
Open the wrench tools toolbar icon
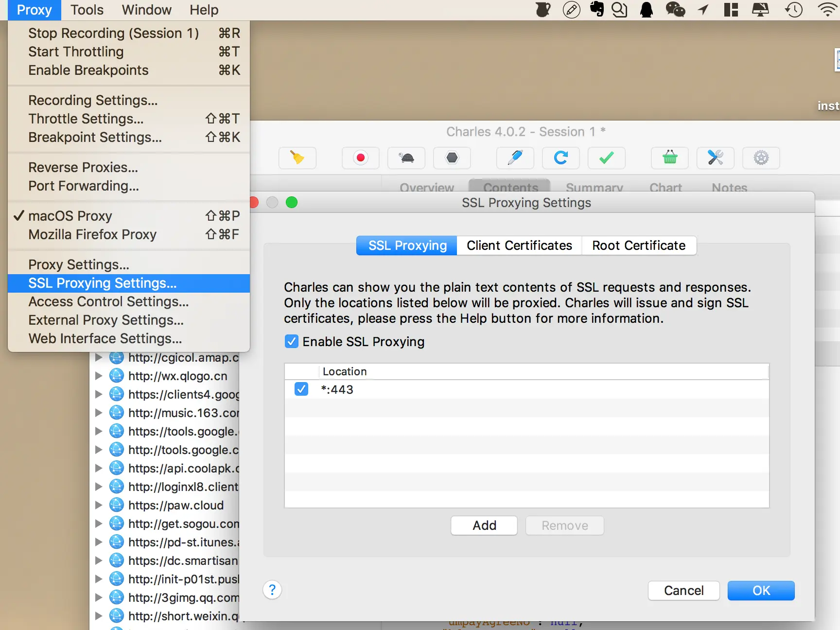pyautogui.click(x=716, y=158)
